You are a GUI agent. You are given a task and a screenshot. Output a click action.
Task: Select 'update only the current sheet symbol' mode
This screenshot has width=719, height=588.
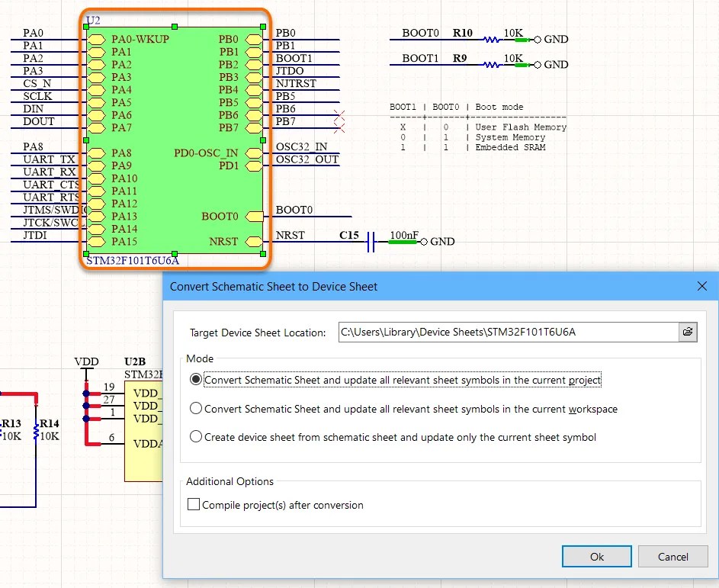point(196,436)
